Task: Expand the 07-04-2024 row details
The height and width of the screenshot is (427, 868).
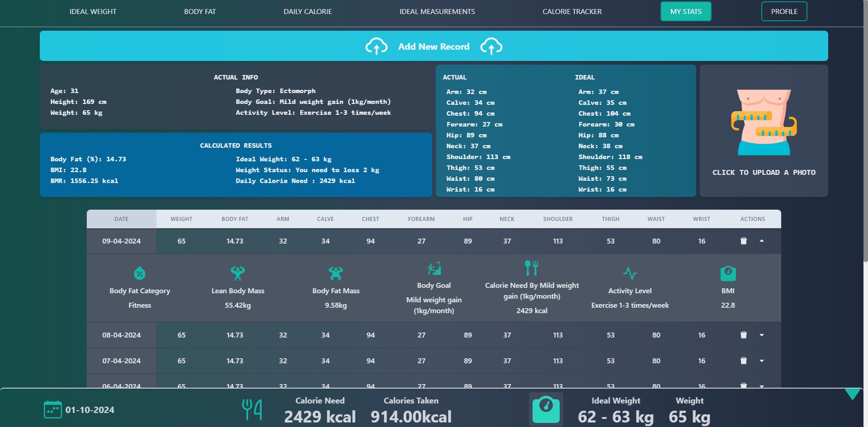Action: click(762, 361)
